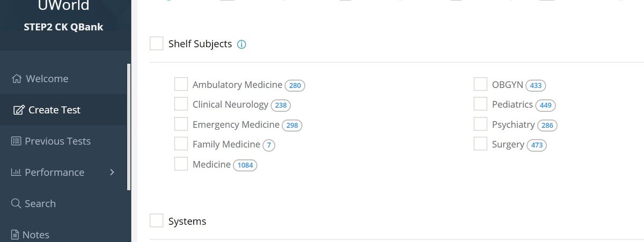The width and height of the screenshot is (644, 242).
Task: Click the Notes document icon
Action: tap(16, 234)
